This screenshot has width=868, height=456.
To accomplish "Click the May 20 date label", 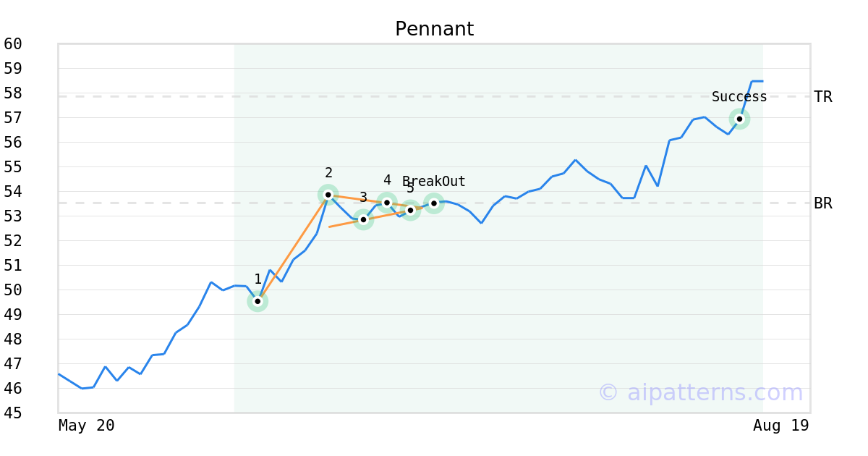I will coord(87,426).
